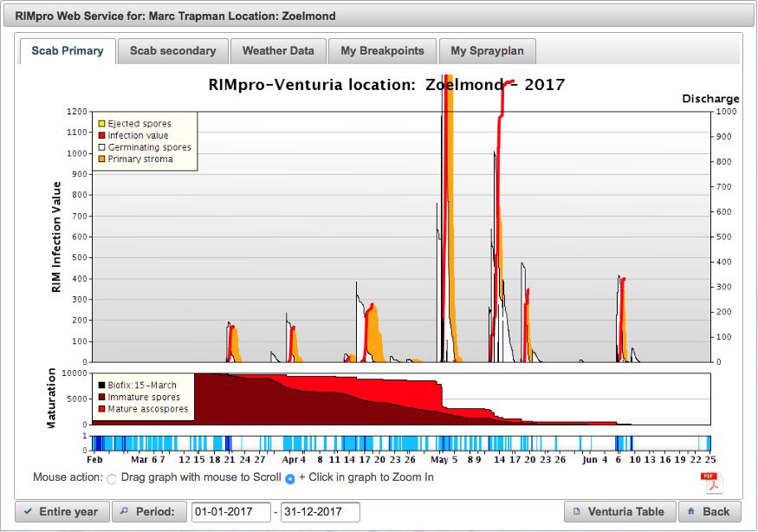
Task: Click the RIM Infection Value axis label
Action: [x=56, y=237]
